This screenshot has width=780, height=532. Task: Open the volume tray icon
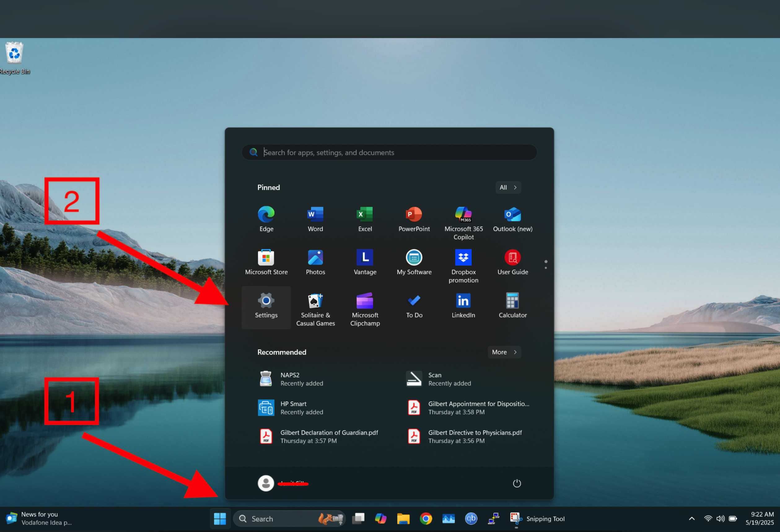(720, 519)
